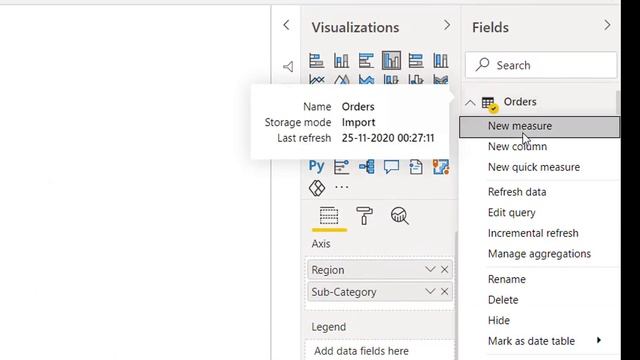Choose the ribbon chart visual
The image size is (640, 360).
point(441,79)
